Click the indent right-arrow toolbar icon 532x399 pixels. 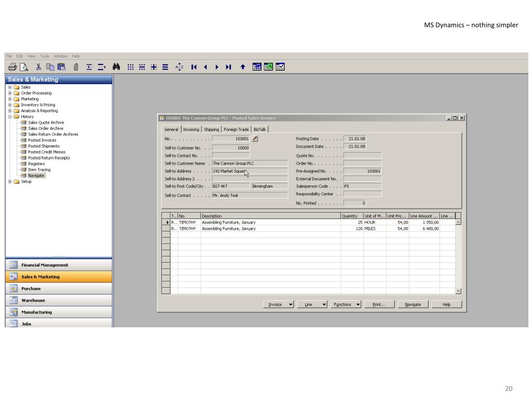[x=102, y=67]
